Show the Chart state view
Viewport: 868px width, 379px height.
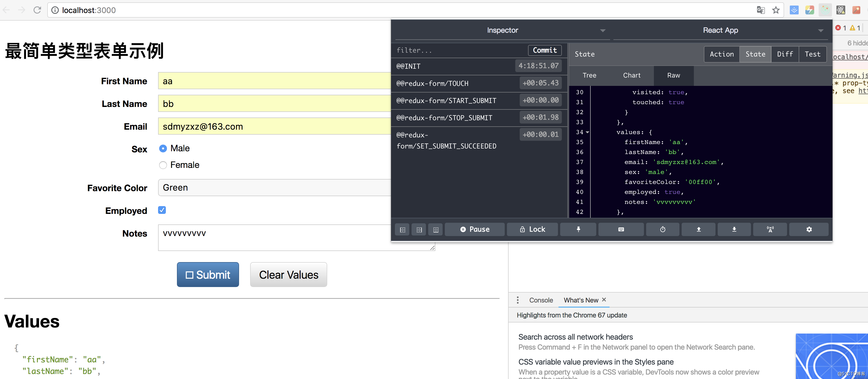pos(631,75)
